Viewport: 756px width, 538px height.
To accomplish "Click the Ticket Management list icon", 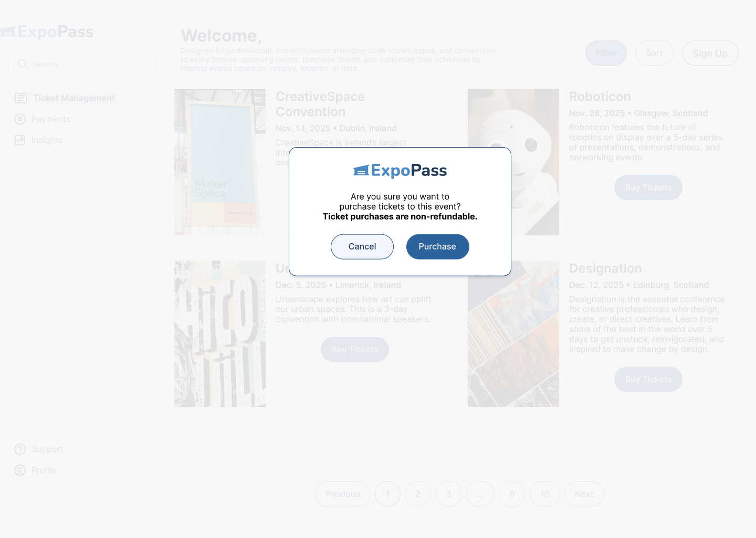I will [21, 98].
